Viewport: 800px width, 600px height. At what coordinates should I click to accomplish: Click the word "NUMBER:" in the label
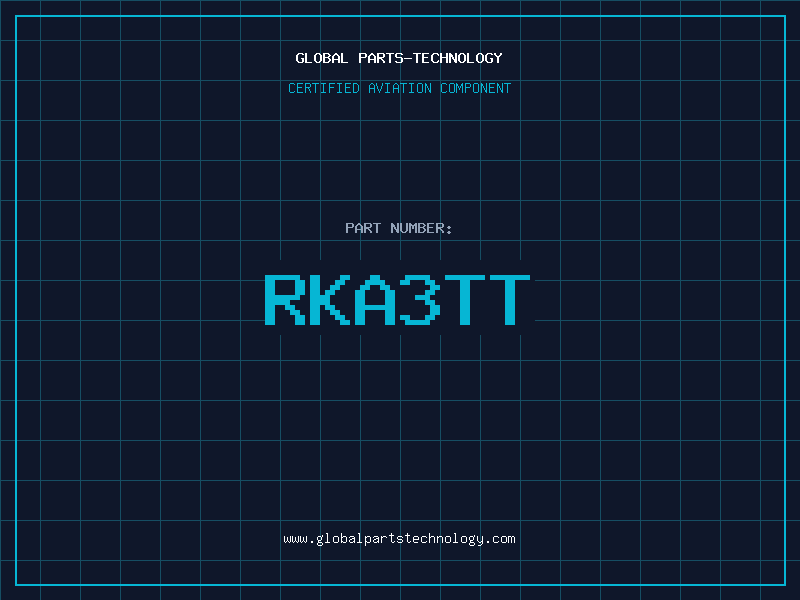(421, 228)
